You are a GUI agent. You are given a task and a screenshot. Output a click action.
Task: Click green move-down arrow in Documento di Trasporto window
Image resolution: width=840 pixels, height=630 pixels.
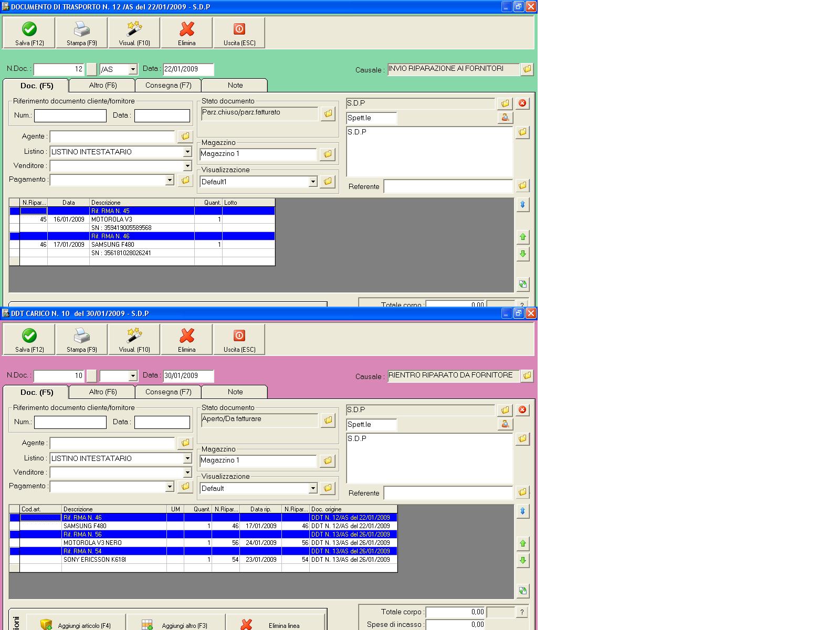(522, 254)
